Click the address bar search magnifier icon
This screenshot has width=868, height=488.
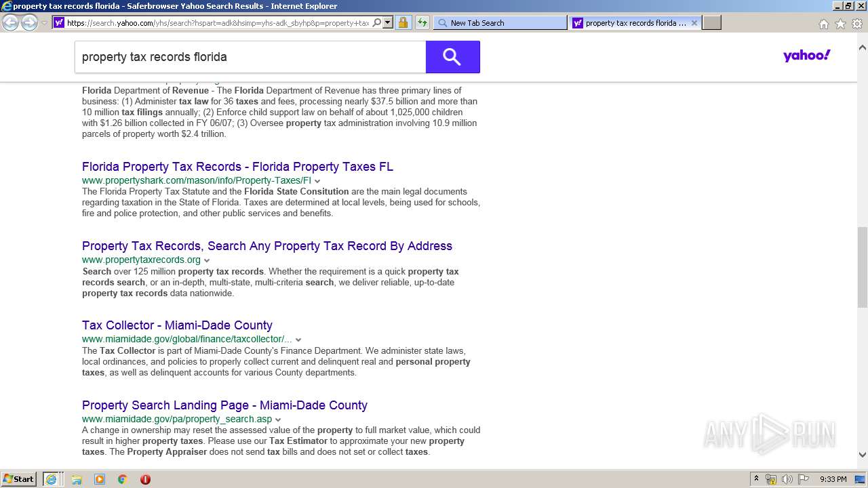coord(377,22)
